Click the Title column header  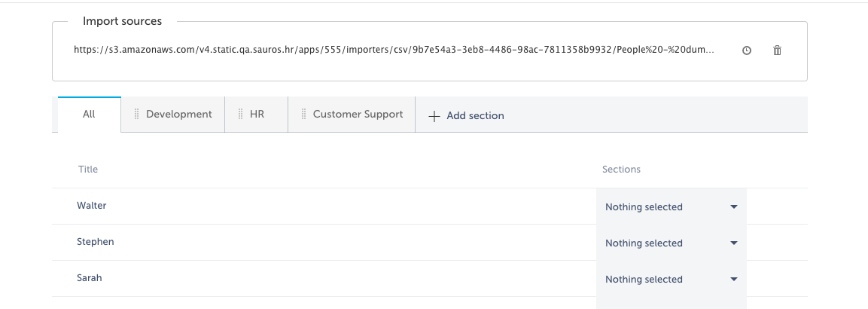click(88, 170)
